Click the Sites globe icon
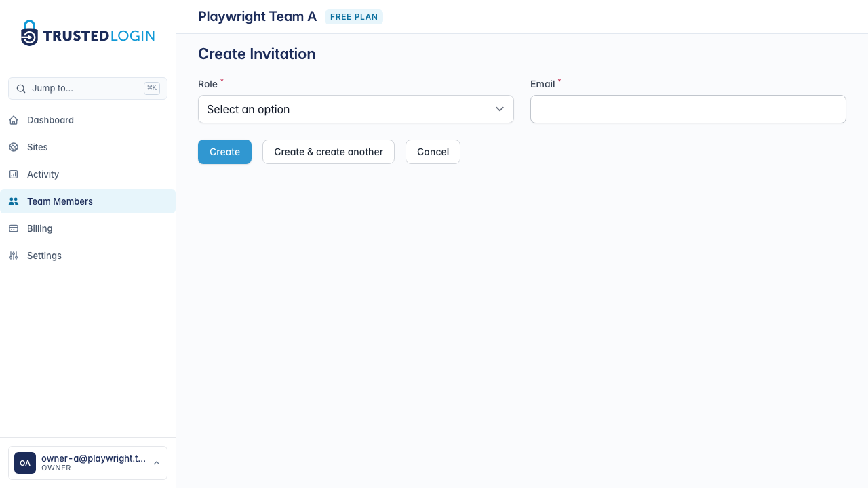The image size is (868, 488). tap(14, 147)
